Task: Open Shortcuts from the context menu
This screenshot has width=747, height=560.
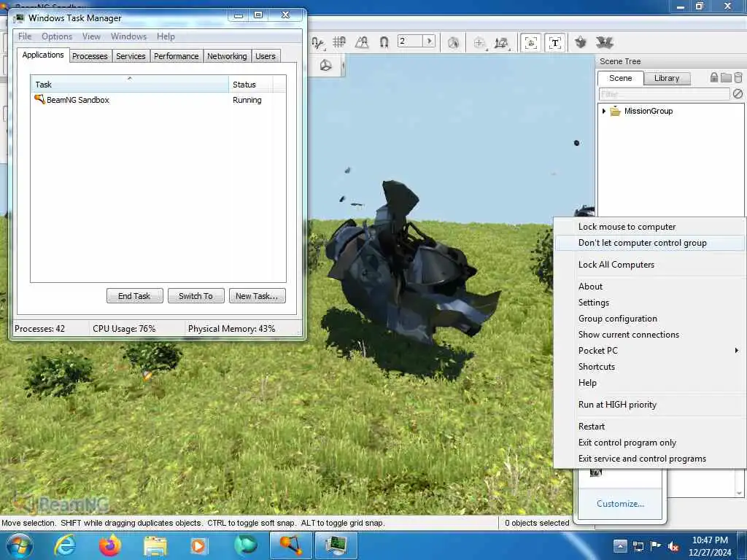Action: [x=650, y=367]
